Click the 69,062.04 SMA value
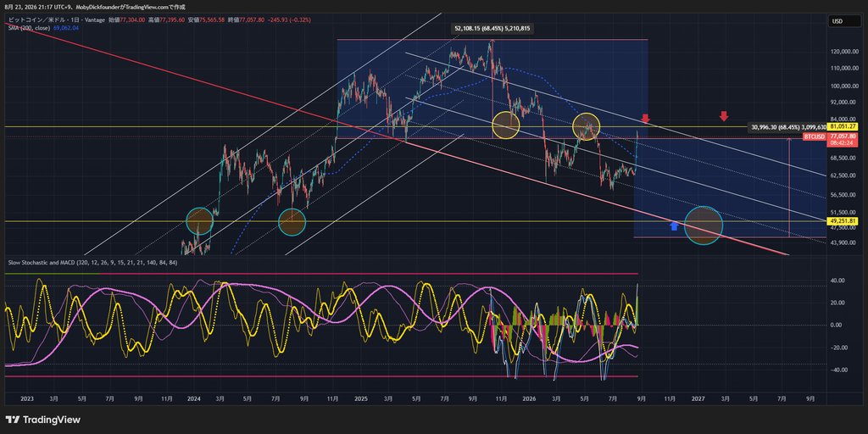 [66, 28]
